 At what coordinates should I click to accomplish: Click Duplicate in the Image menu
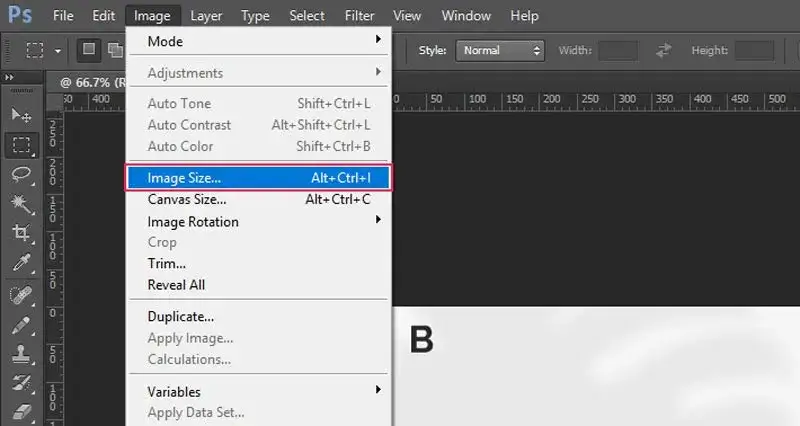180,317
